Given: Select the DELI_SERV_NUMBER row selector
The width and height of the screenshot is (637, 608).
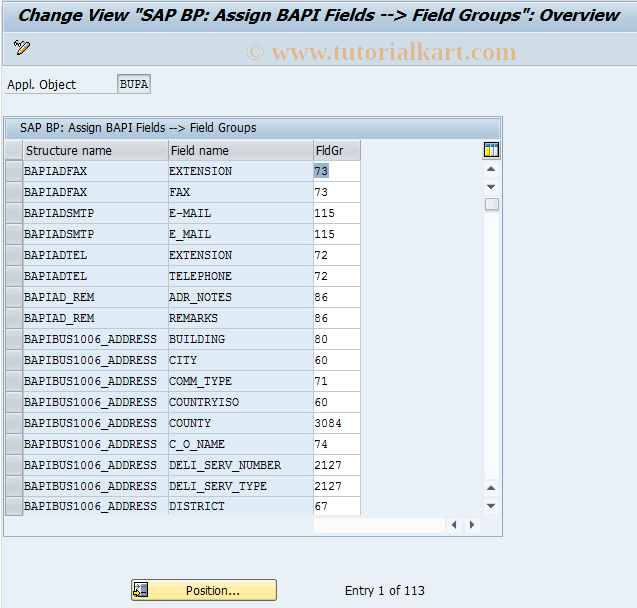Looking at the screenshot, I should click(14, 465).
